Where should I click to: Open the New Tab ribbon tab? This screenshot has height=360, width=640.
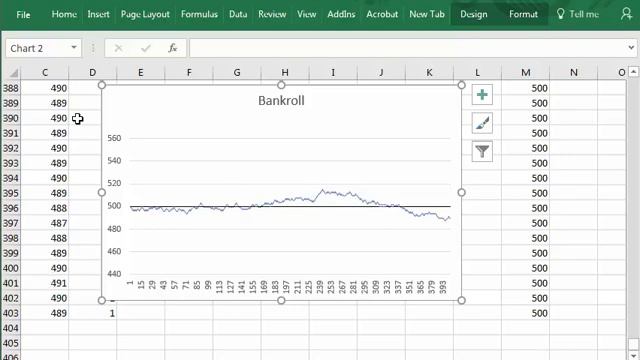[427, 14]
